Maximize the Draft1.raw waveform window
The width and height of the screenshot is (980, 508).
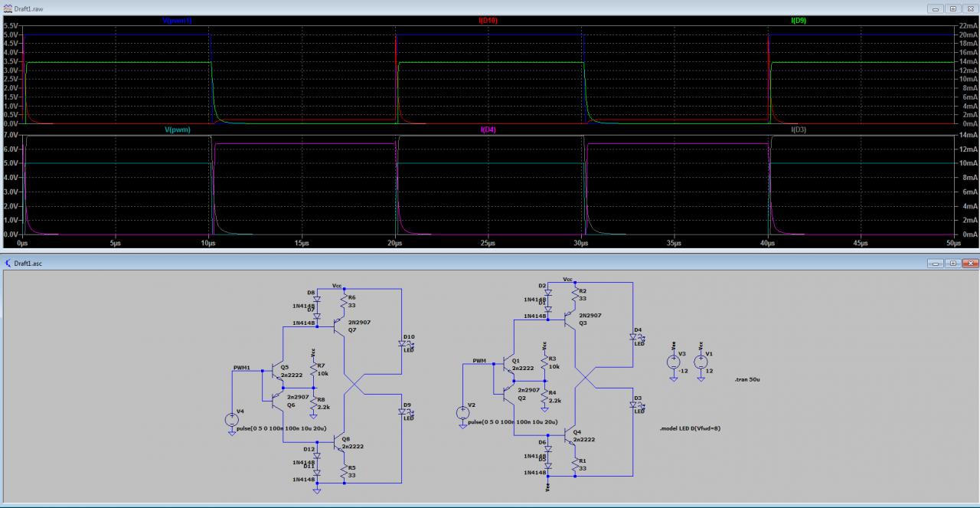pos(953,8)
